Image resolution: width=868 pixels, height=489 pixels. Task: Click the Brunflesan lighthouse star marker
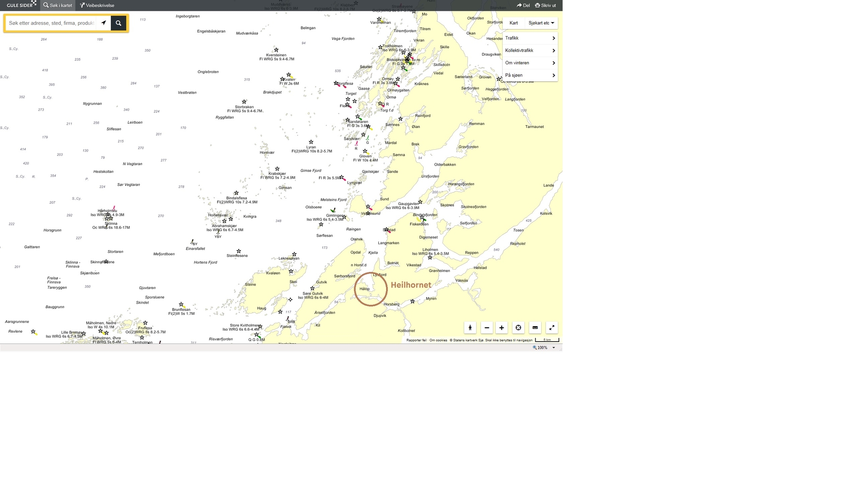point(181,305)
